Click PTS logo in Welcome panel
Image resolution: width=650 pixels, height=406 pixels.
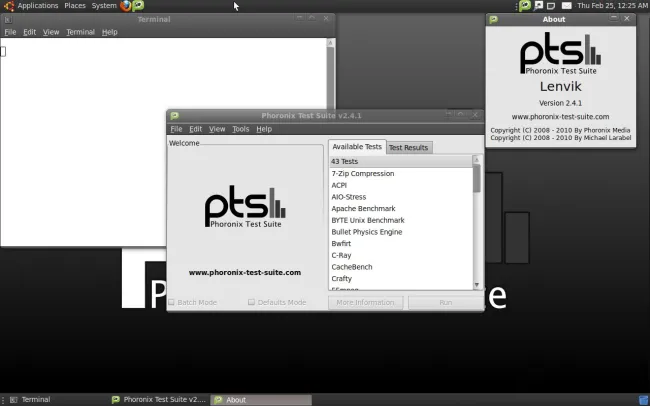[x=245, y=207]
